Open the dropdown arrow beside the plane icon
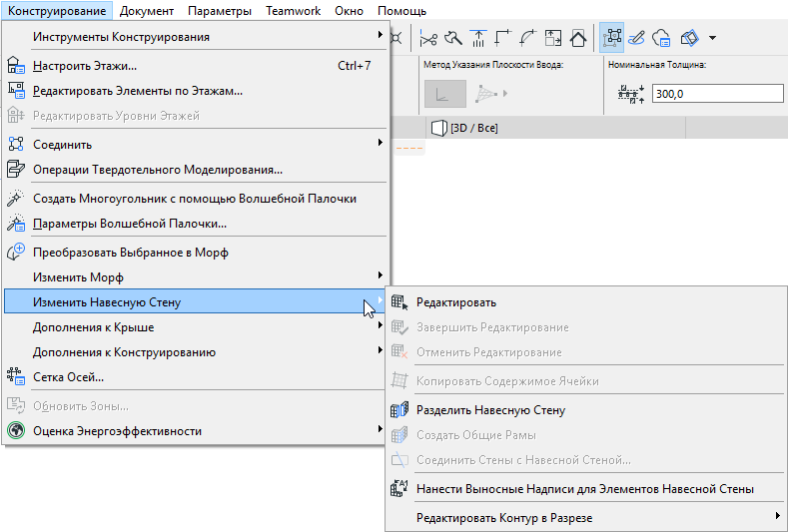This screenshot has height=532, width=788. click(x=712, y=38)
